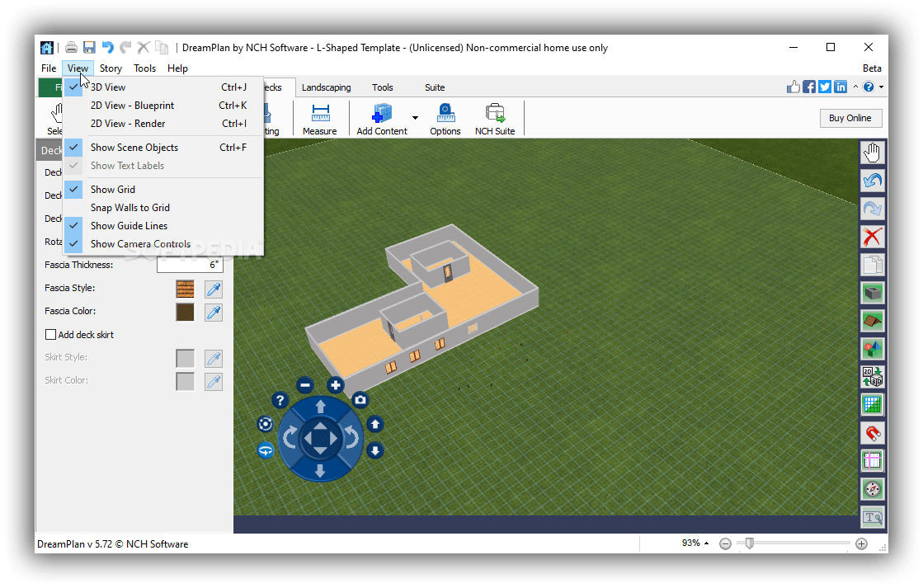Click the roof icon in right sidebar
Viewport: 923px width, 588px height.
872,321
